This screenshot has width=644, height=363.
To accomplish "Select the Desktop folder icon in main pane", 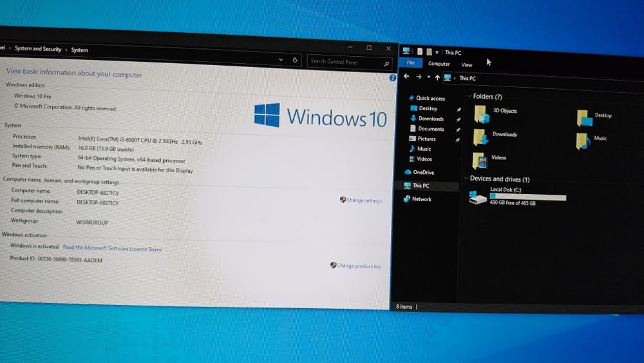I will tap(584, 118).
